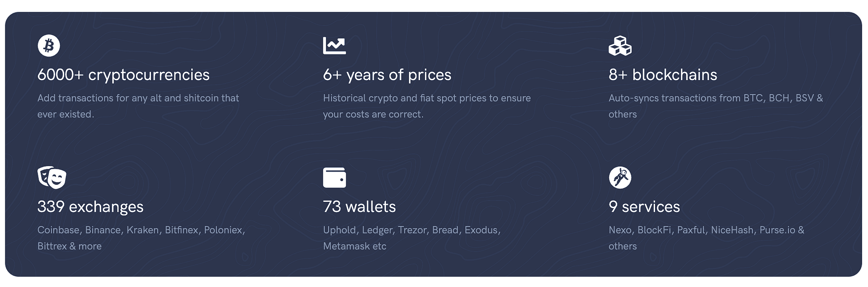Select the 6+ years of prices heading
Screen dimensions: 868x287
387,75
